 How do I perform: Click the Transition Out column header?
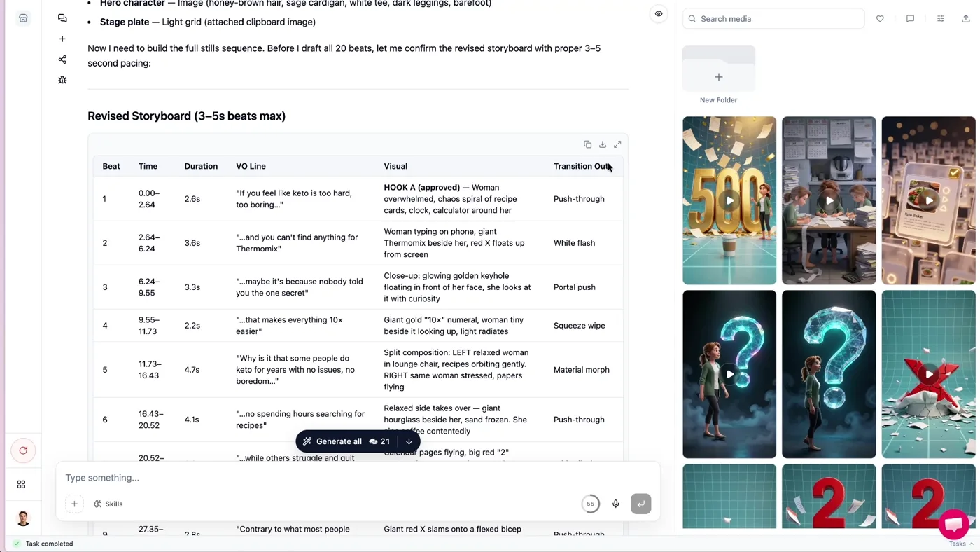coord(582,166)
